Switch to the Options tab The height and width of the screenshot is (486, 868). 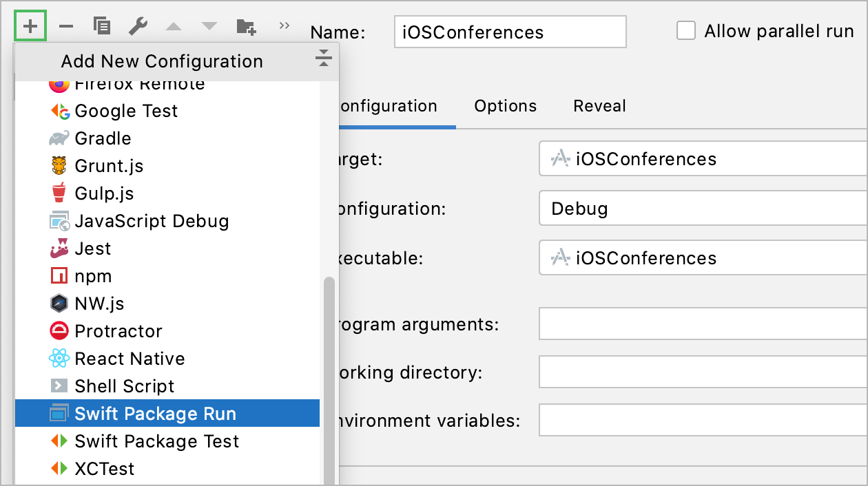coord(505,106)
